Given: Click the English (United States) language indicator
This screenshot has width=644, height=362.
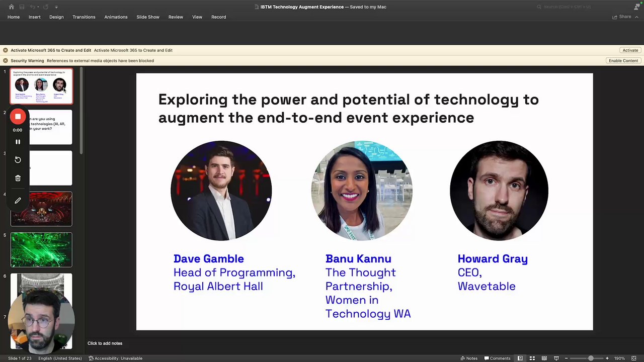Looking at the screenshot, I should (60, 358).
